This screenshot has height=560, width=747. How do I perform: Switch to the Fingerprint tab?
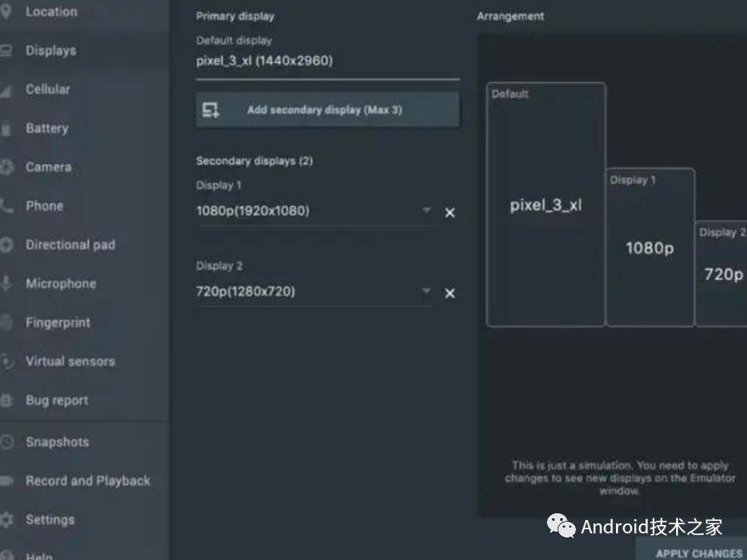(84, 322)
